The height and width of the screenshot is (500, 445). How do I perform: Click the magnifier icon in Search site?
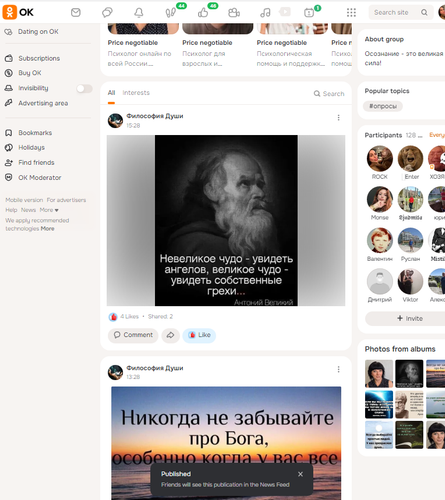point(424,12)
